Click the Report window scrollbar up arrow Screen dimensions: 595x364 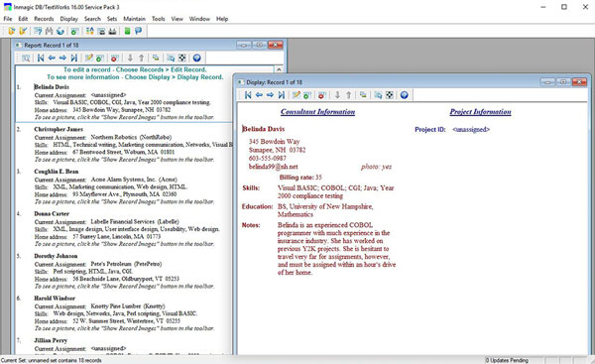point(279,69)
